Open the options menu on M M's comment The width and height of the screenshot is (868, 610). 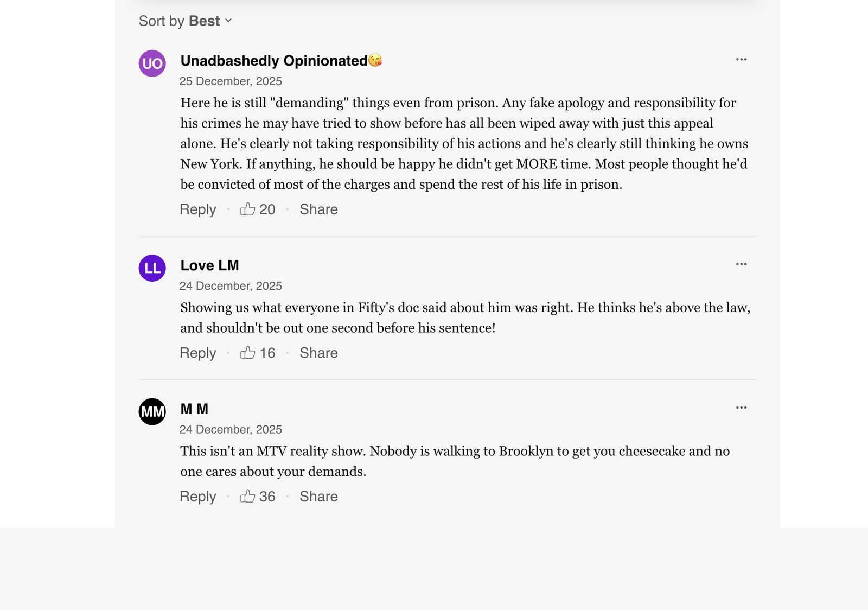(742, 407)
